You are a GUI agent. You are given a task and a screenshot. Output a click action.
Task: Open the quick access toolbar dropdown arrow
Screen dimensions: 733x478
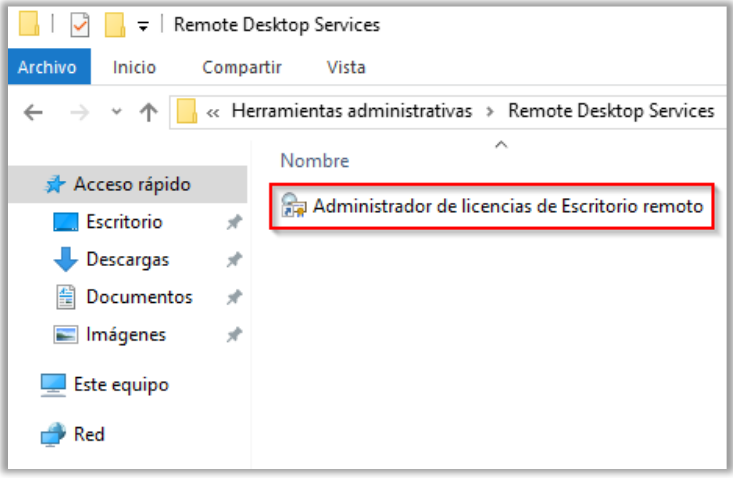143,25
